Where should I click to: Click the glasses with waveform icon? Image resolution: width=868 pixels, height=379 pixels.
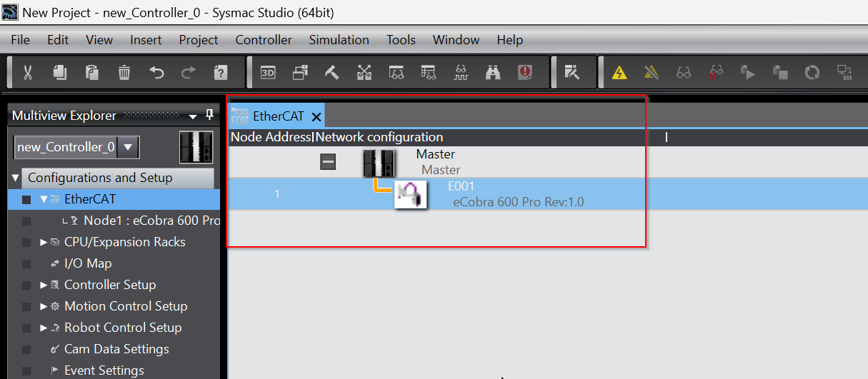tap(461, 72)
